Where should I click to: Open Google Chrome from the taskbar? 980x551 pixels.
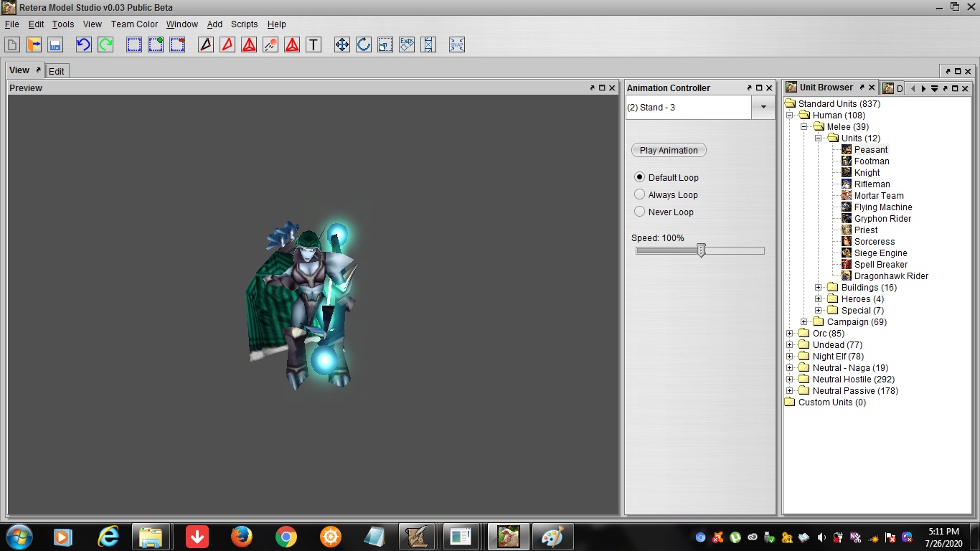[x=286, y=537]
